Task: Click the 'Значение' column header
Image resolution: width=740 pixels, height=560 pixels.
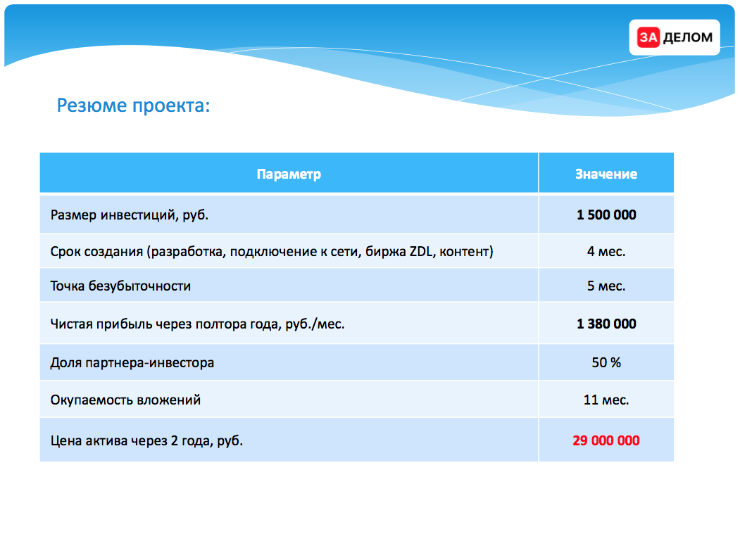Action: pyautogui.click(x=606, y=174)
